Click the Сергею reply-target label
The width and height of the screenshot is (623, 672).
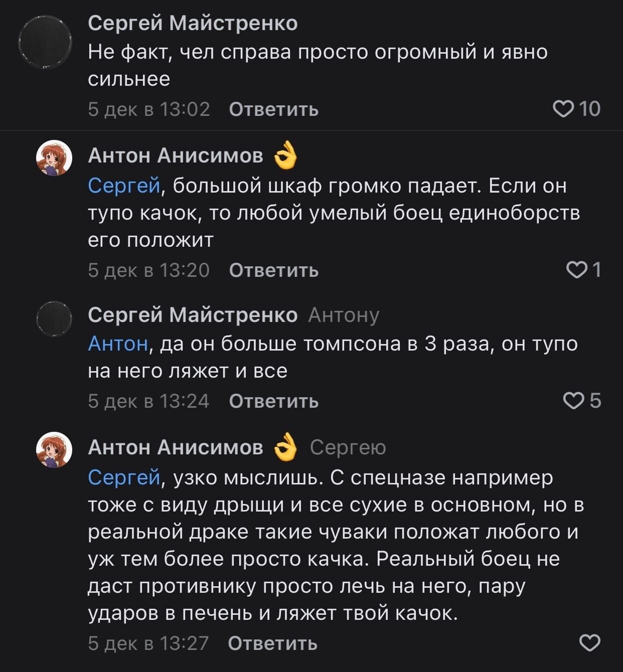[348, 447]
